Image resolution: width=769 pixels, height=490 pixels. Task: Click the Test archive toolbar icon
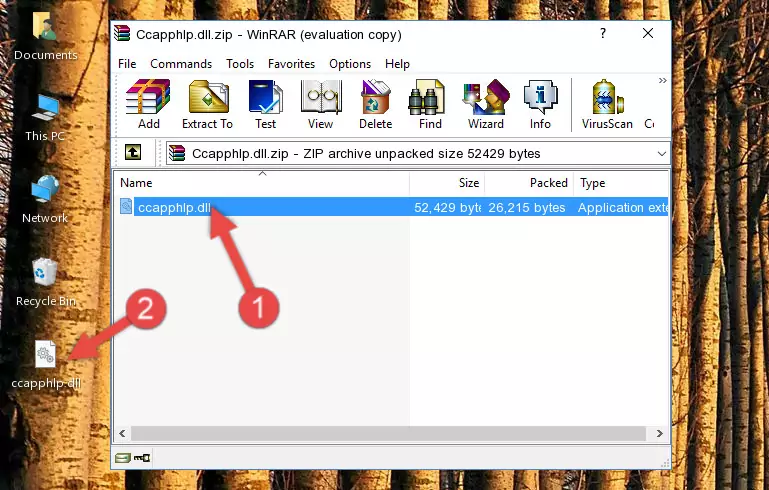coord(265,104)
